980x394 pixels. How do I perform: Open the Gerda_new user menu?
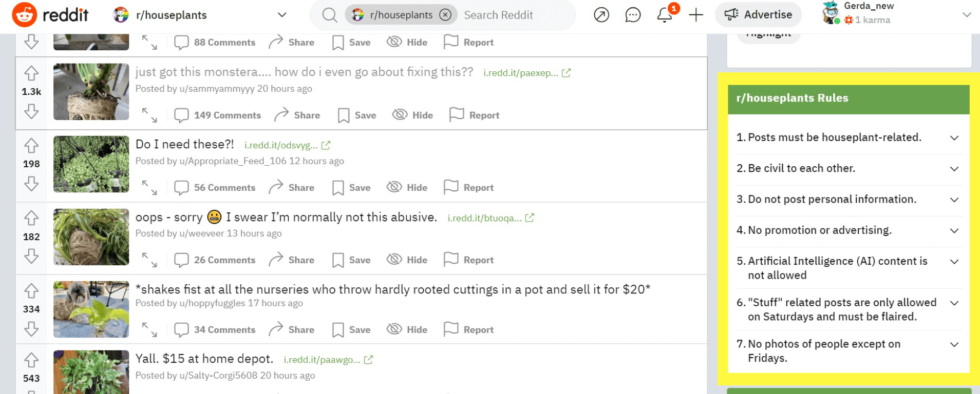966,15
